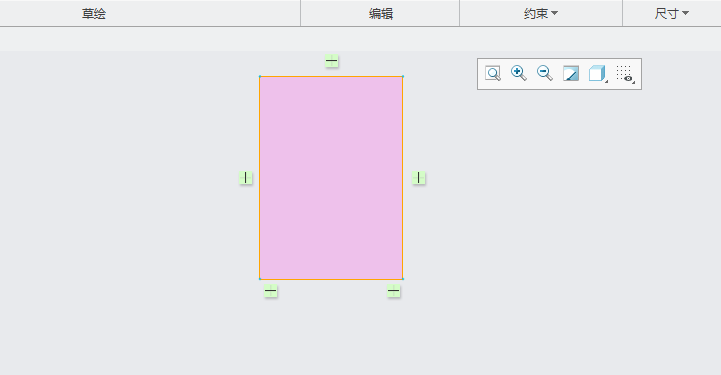Image resolution: width=721 pixels, height=375 pixels.
Task: Open the display style cube dropdown
Action: pyautogui.click(x=598, y=74)
